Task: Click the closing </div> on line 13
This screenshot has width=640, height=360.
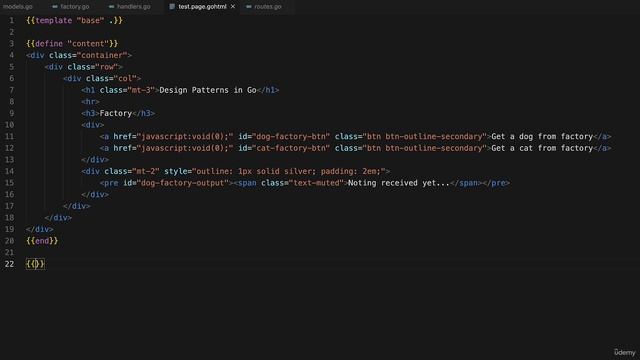Action: 95,160
